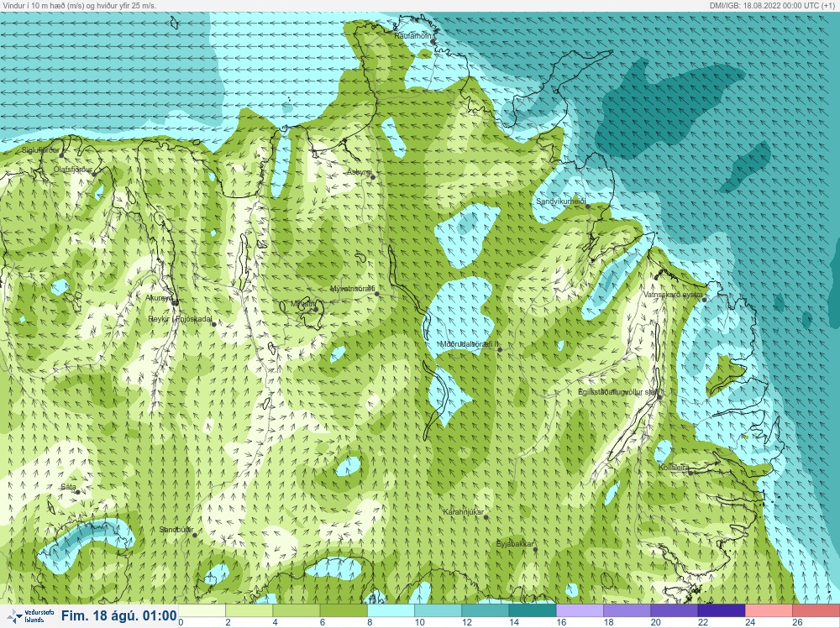
Task: Click the DMI/IGB model run timestamp
Action: (773, 5)
